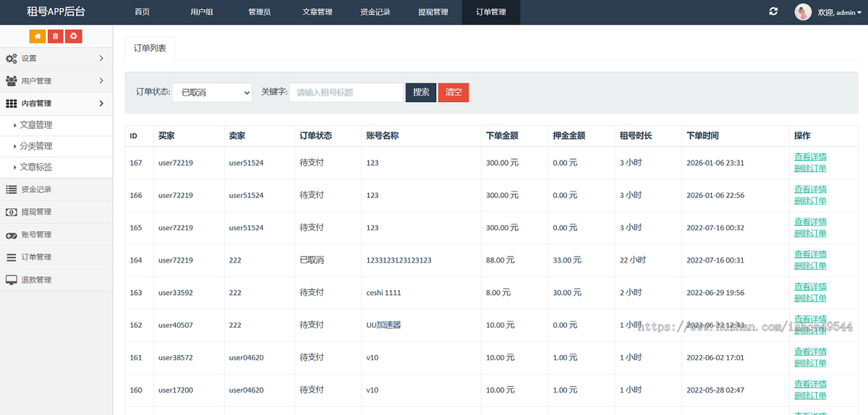Click the 下单时间 column header

click(x=702, y=136)
